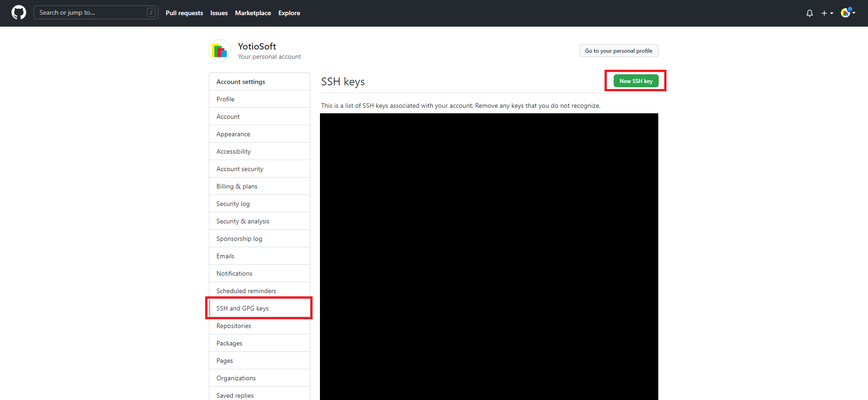The width and height of the screenshot is (868, 400).
Task: Open Repositories settings
Action: tap(259, 326)
